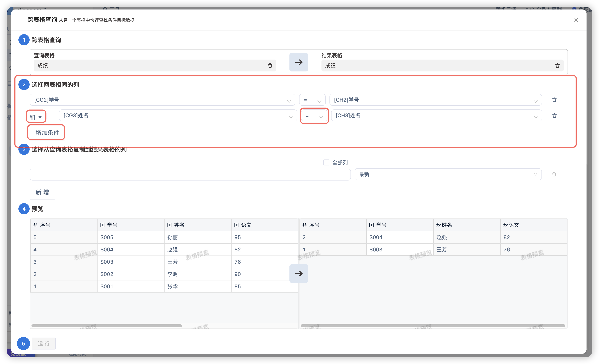599x364 pixels.
Task: Click right preview table horizontal scrollbar
Action: 433,326
